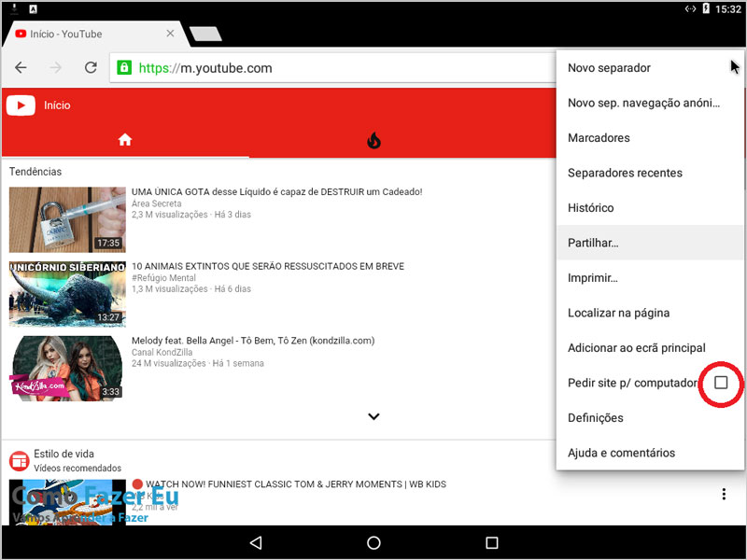Viewport: 747px width, 560px height.
Task: Open Melody feat. Bella Angel video title
Action: pyautogui.click(x=253, y=341)
